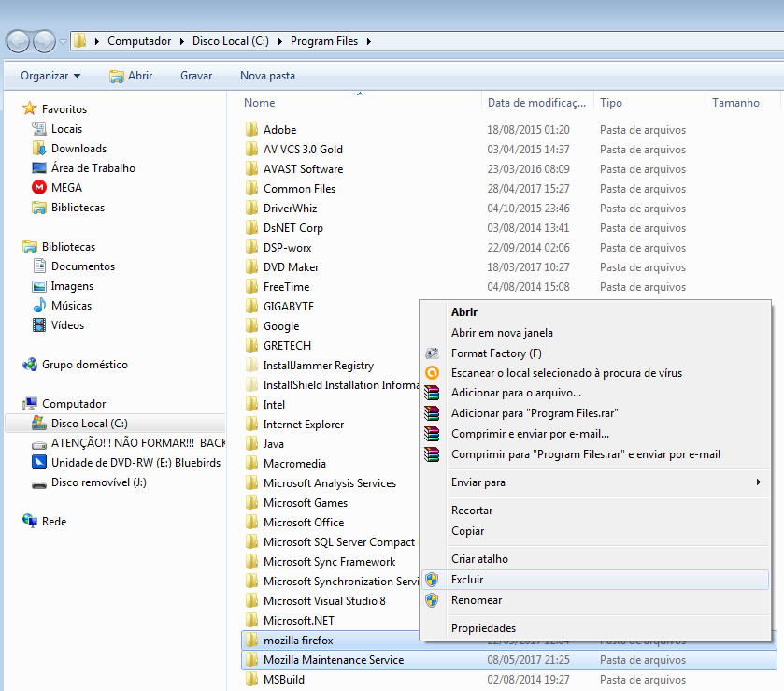Image resolution: width=784 pixels, height=691 pixels.
Task: Create folder with Nova pasta button
Action: (x=267, y=76)
